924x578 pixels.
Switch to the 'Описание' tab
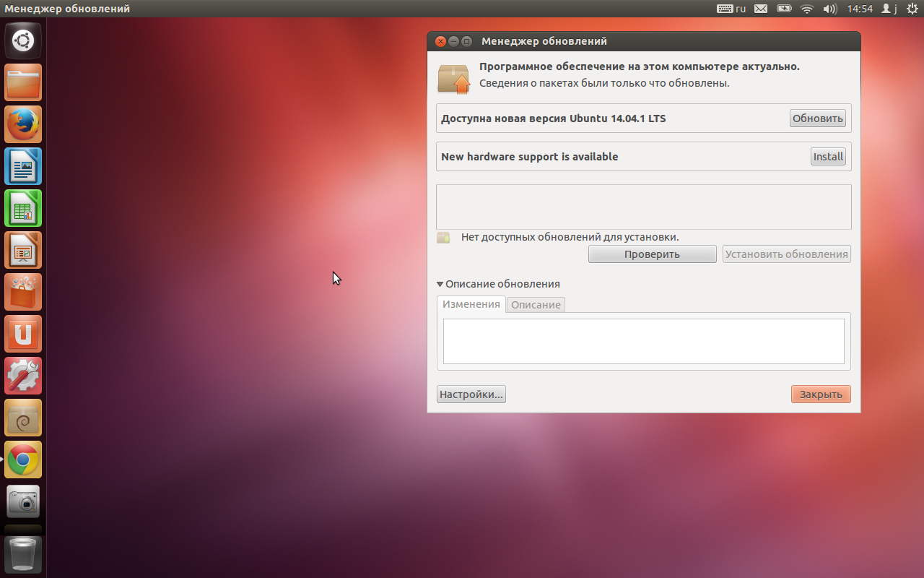[536, 305]
